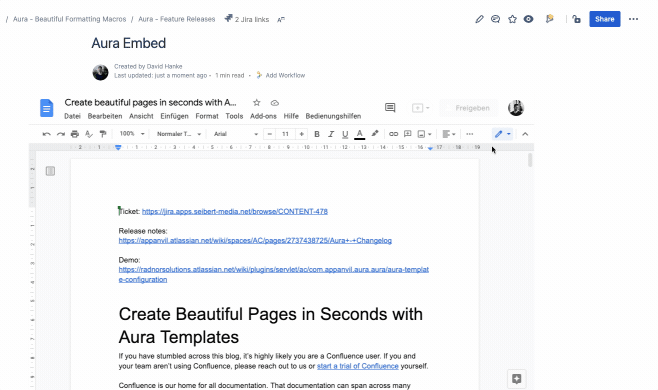658x390 pixels.
Task: Open the text alignment dropdown
Action: 449,134
